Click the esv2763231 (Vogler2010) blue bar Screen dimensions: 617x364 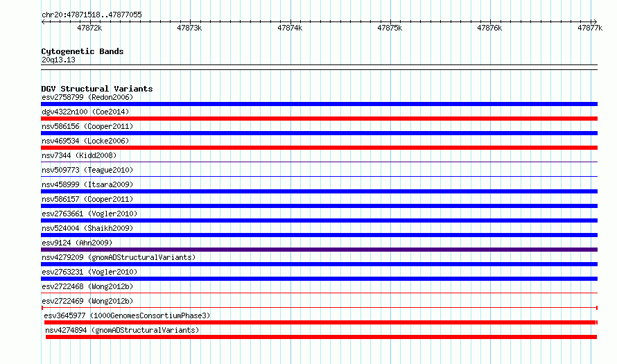[x=319, y=279]
